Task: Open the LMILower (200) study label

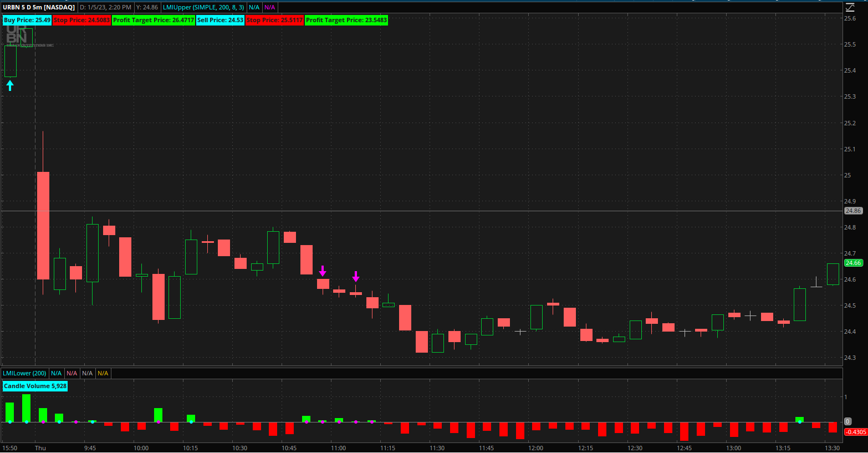Action: coord(24,373)
